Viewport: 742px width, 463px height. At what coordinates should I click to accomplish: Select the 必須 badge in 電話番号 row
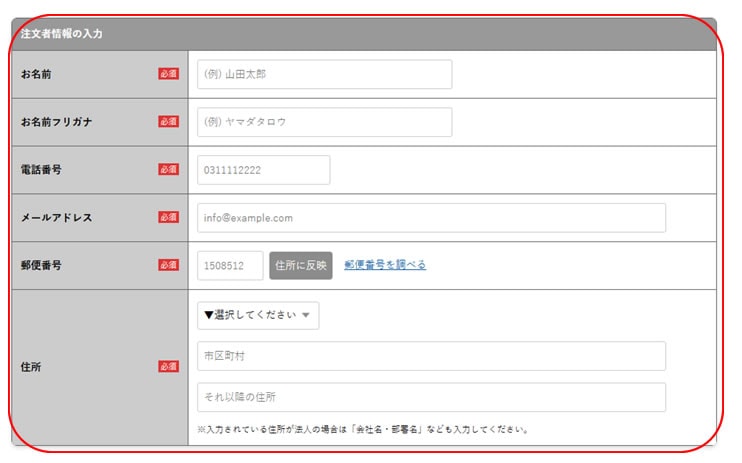pos(168,170)
